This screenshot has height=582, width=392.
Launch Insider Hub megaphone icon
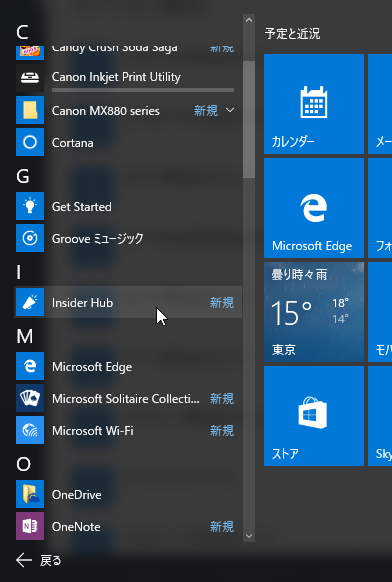[30, 302]
